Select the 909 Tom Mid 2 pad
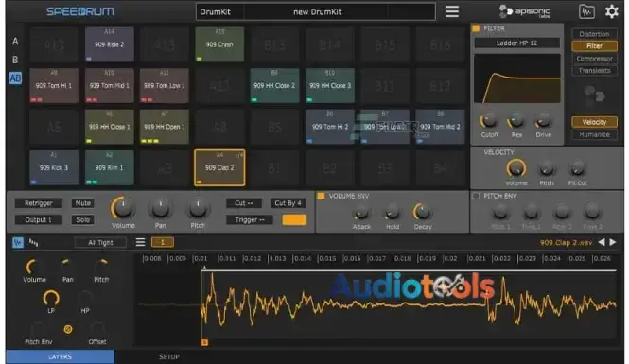The width and height of the screenshot is (629, 364). 440,127
